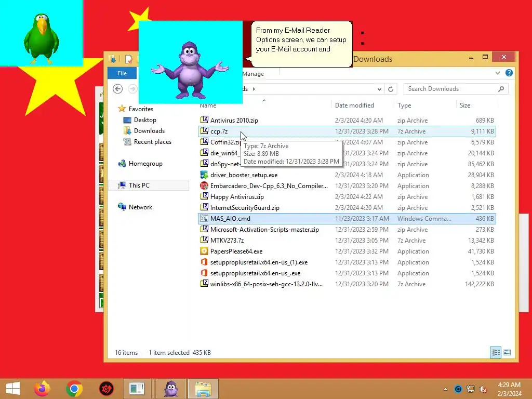The height and width of the screenshot is (399, 532).
Task: Select the file name PapersPlease64.exe
Action: pos(236,251)
